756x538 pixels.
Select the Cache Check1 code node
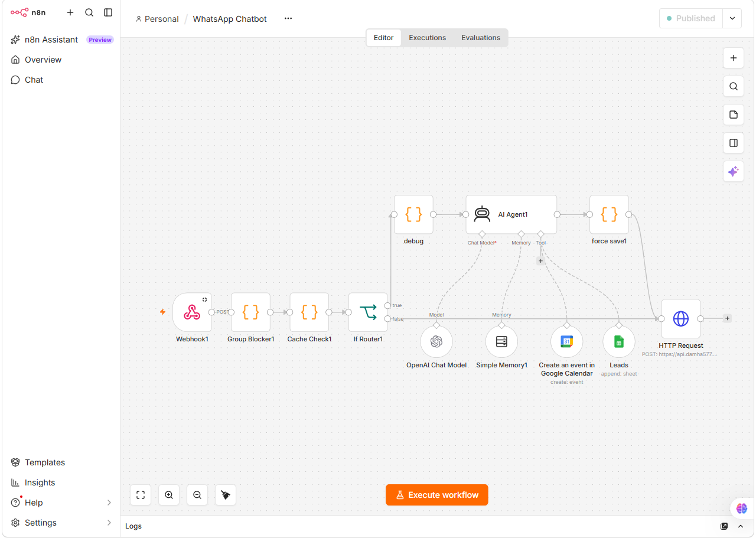[309, 312]
